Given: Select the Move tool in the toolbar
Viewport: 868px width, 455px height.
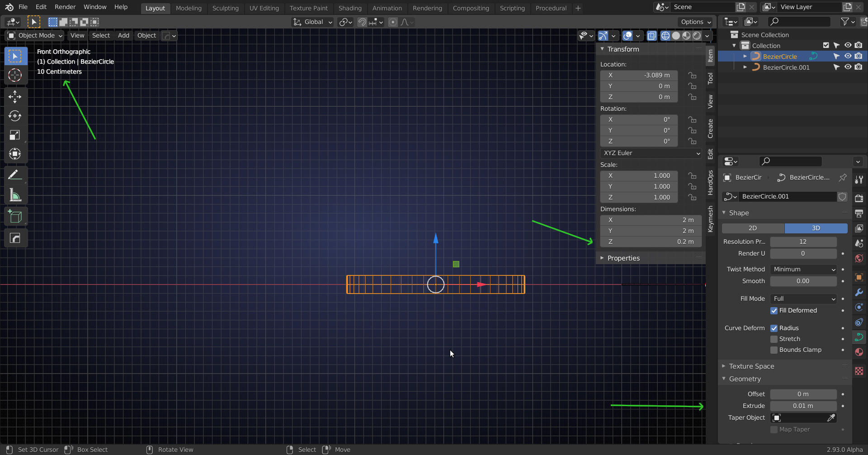Looking at the screenshot, I should pyautogui.click(x=15, y=96).
